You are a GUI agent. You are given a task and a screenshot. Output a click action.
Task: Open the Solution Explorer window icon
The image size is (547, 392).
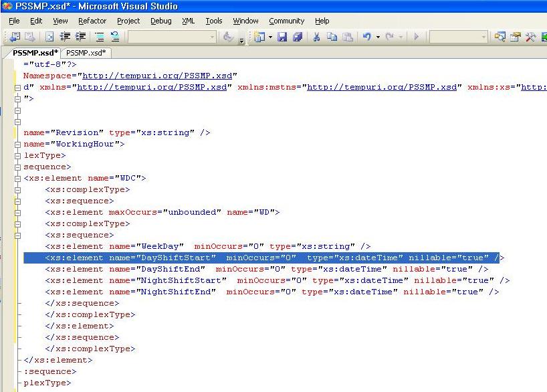click(500, 36)
